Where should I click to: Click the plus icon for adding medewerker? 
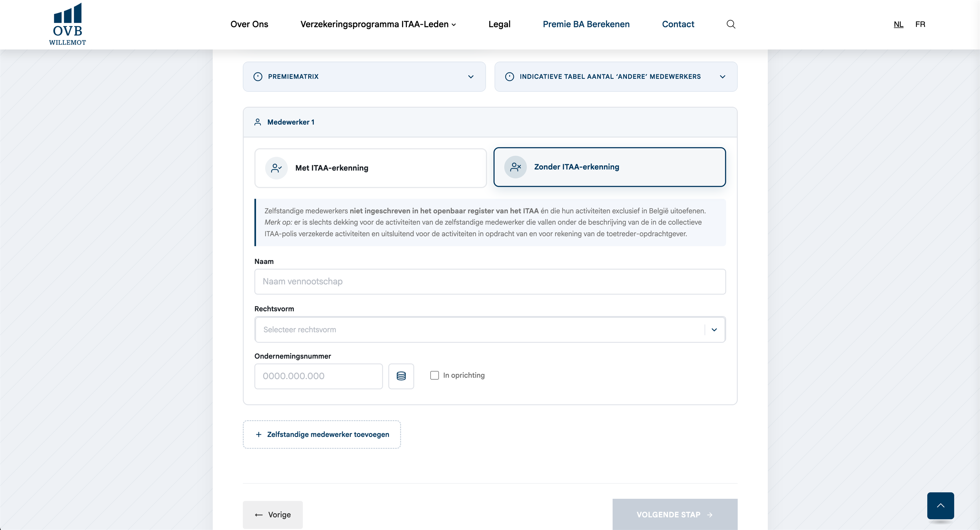[259, 434]
